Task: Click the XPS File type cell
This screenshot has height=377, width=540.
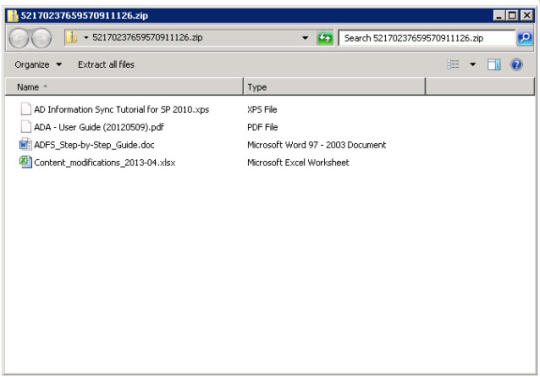Action: [x=262, y=109]
